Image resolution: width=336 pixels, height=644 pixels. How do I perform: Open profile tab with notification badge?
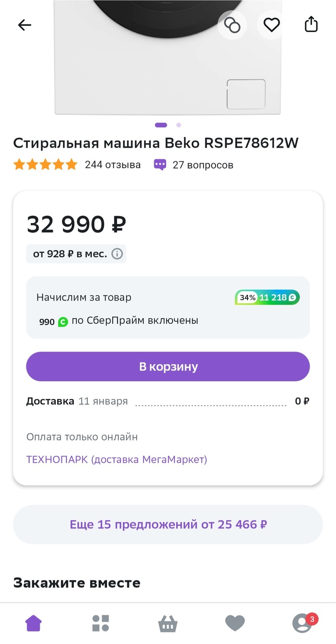302,623
